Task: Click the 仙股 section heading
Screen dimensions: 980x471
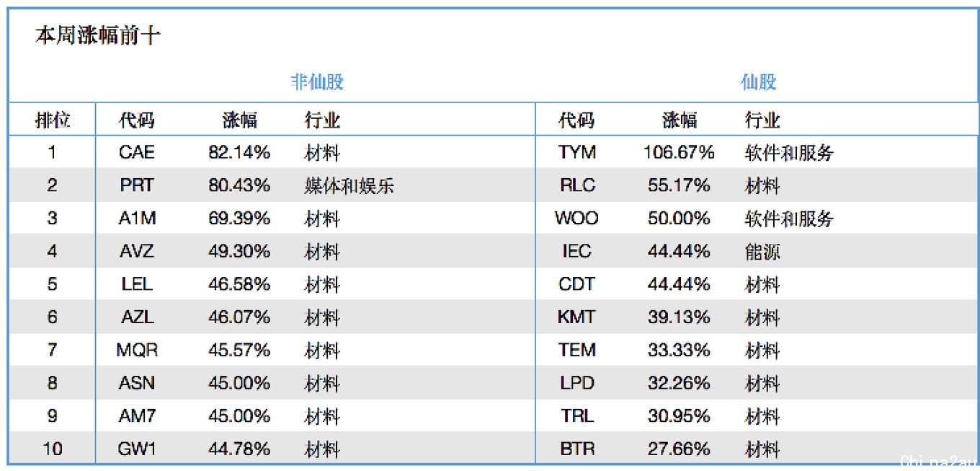Action: [759, 82]
